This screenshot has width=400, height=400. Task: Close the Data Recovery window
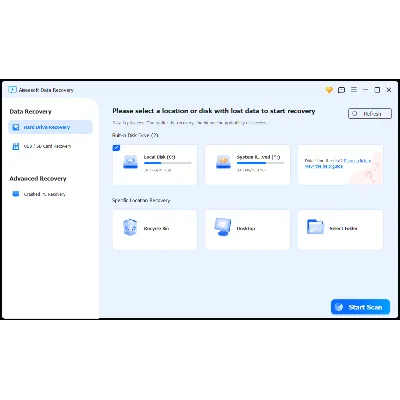point(389,90)
